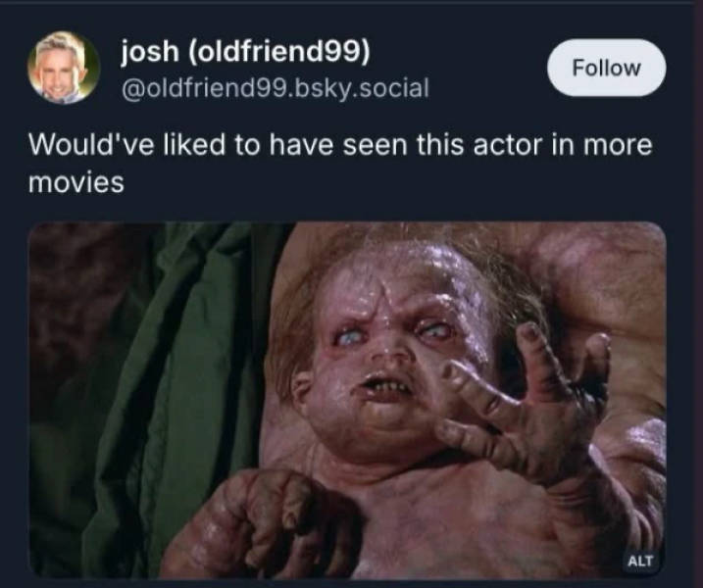The width and height of the screenshot is (703, 588).
Task: Open the josh (oldfriend99) display name
Action: pos(246,51)
